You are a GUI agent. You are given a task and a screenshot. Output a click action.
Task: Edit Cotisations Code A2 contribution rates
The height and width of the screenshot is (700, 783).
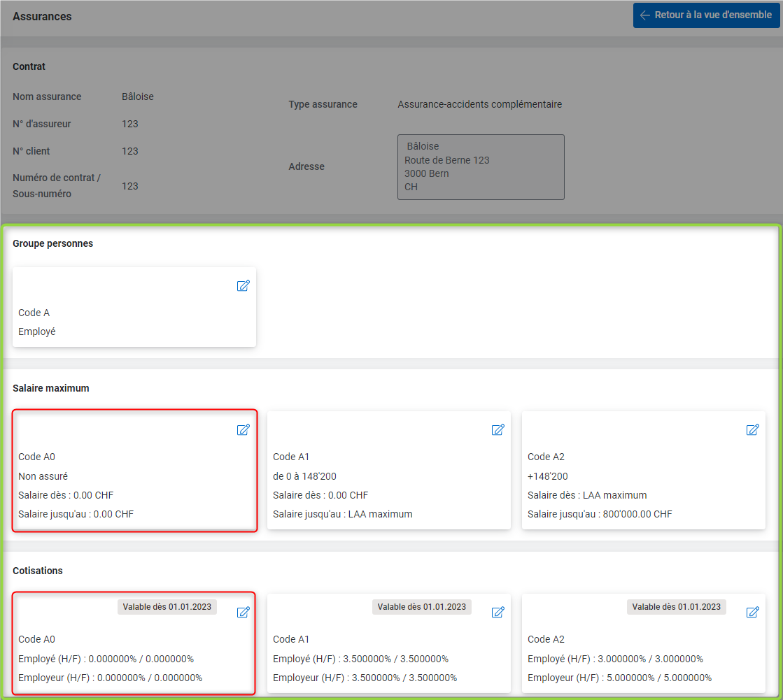(x=752, y=612)
